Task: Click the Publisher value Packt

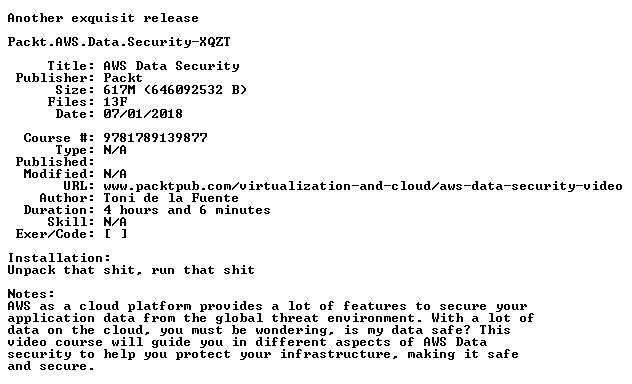Action: pyautogui.click(x=123, y=78)
